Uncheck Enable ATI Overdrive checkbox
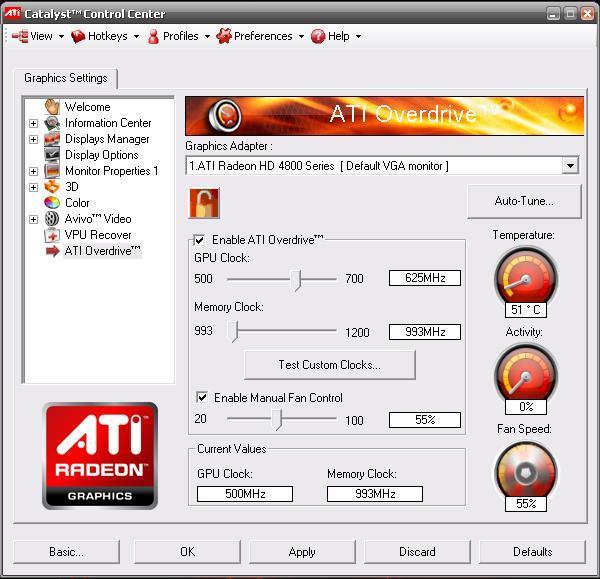Viewport: 600px width, 579px height. click(x=200, y=240)
